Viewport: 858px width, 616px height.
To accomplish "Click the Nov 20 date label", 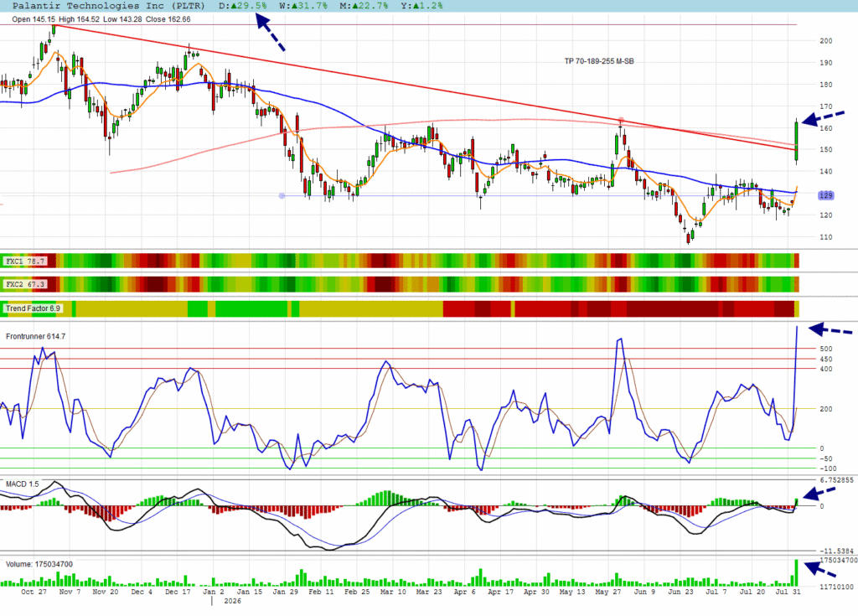I will tap(106, 592).
